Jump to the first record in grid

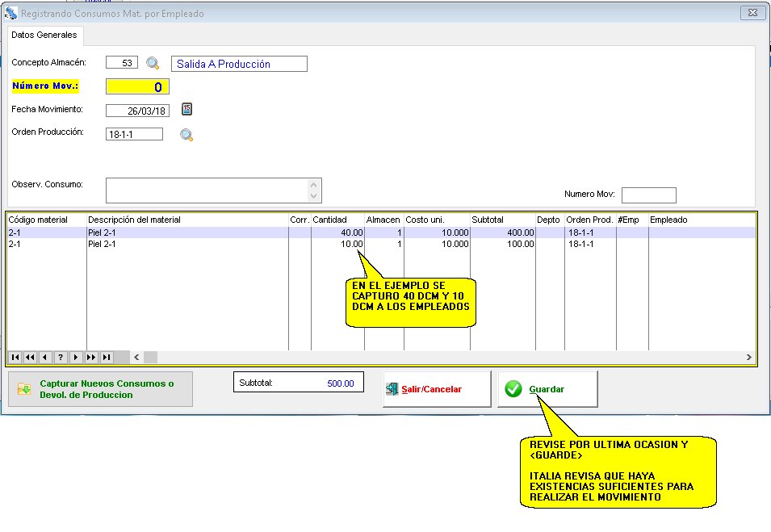[15, 357]
